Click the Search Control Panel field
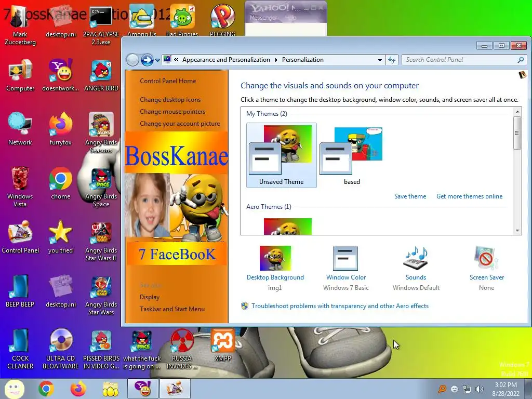Image resolution: width=532 pixels, height=399 pixels. pos(464,60)
